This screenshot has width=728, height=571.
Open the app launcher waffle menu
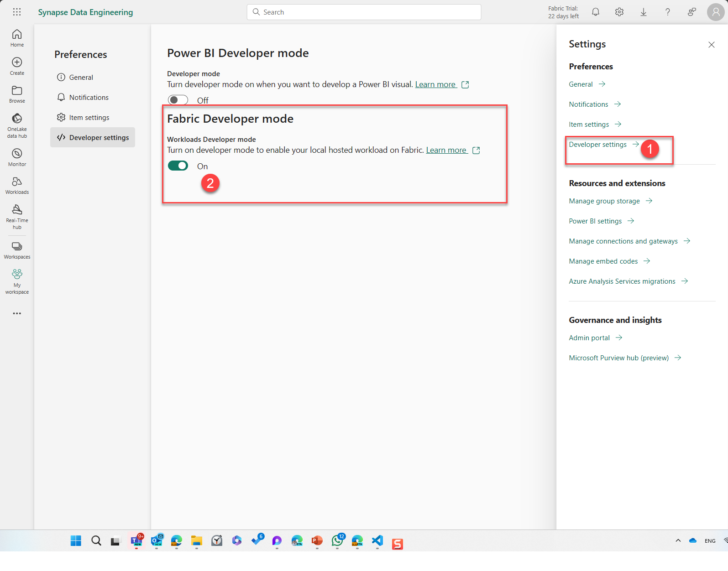pos(17,12)
